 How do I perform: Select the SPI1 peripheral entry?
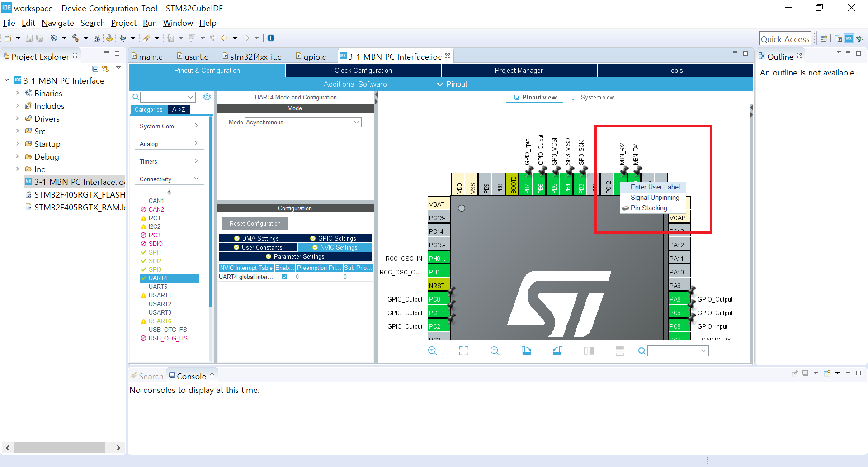tap(155, 252)
